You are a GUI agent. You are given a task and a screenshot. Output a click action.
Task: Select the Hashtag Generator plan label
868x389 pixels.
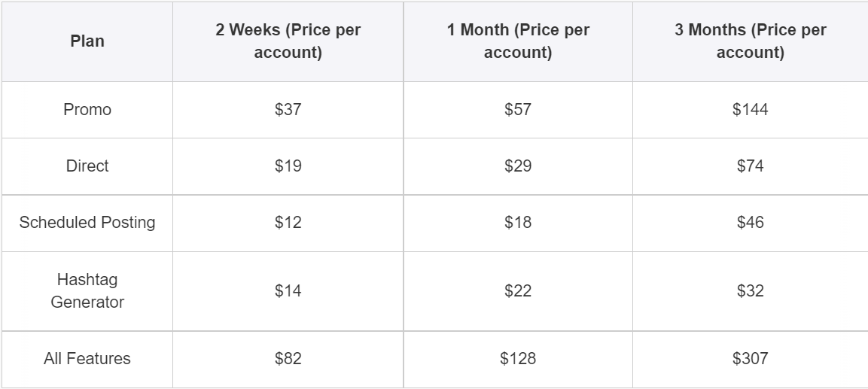87,290
